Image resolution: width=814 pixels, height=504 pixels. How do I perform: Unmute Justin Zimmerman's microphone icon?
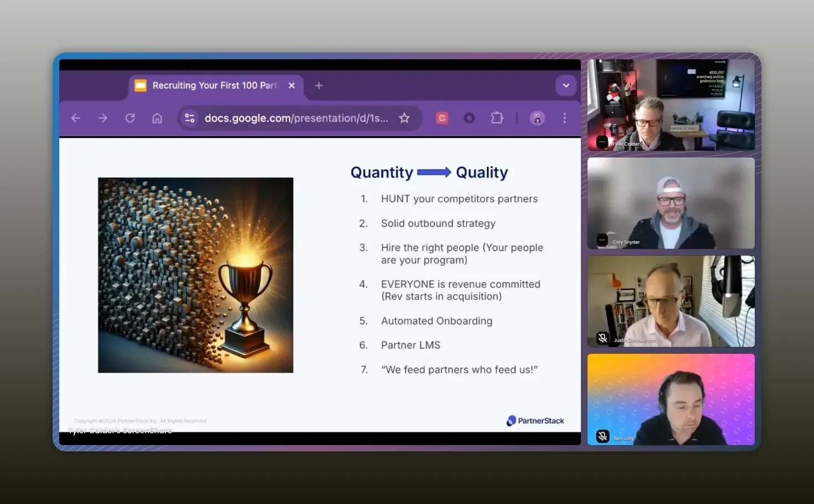602,337
